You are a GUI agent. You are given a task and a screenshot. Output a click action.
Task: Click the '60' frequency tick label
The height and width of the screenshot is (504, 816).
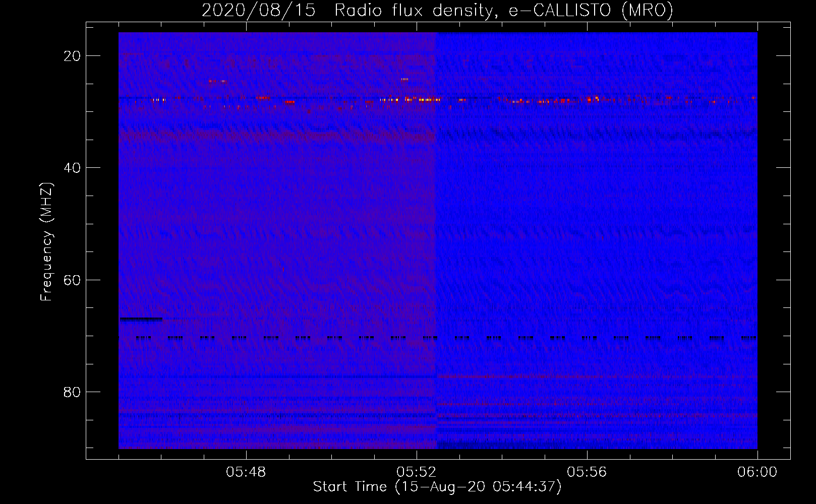pos(72,280)
